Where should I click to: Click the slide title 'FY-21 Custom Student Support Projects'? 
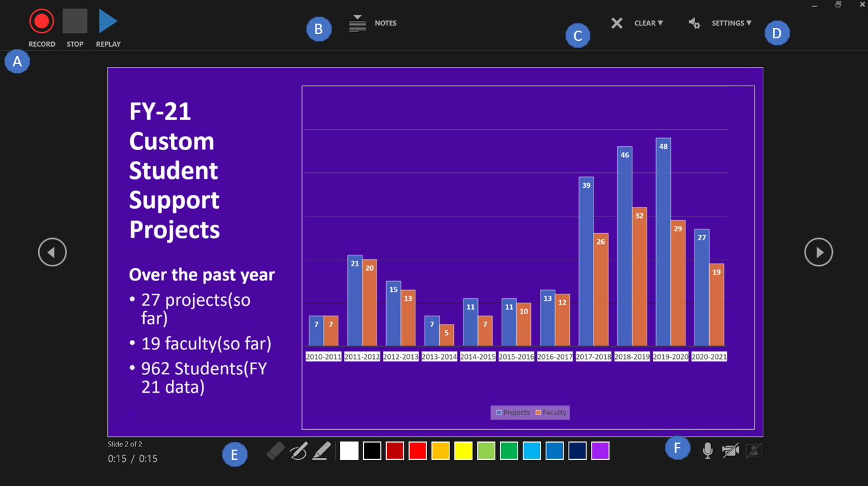tap(174, 171)
